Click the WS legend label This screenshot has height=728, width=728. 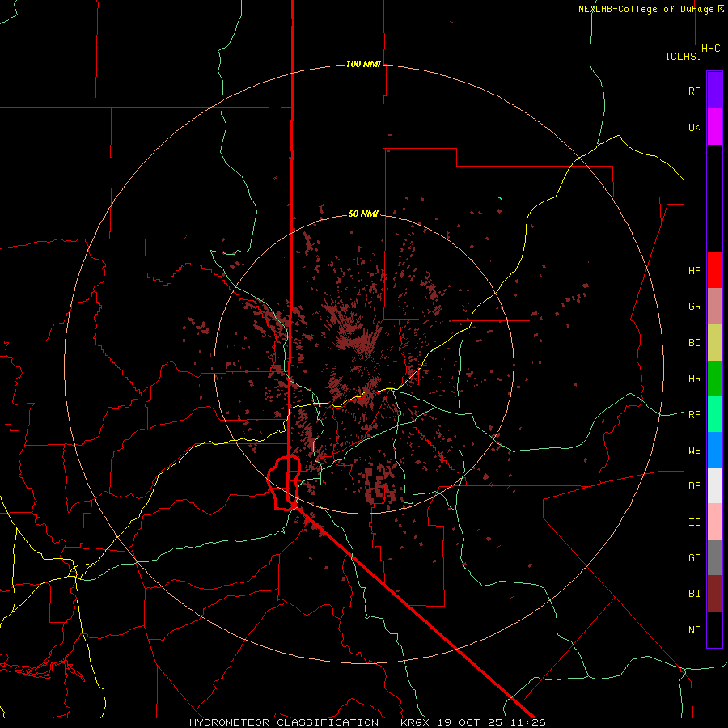click(694, 450)
